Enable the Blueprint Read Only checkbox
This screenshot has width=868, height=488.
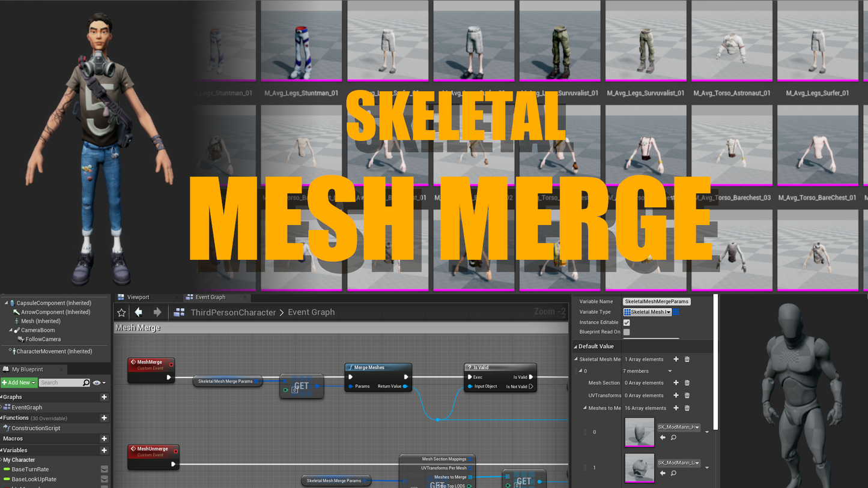point(627,332)
